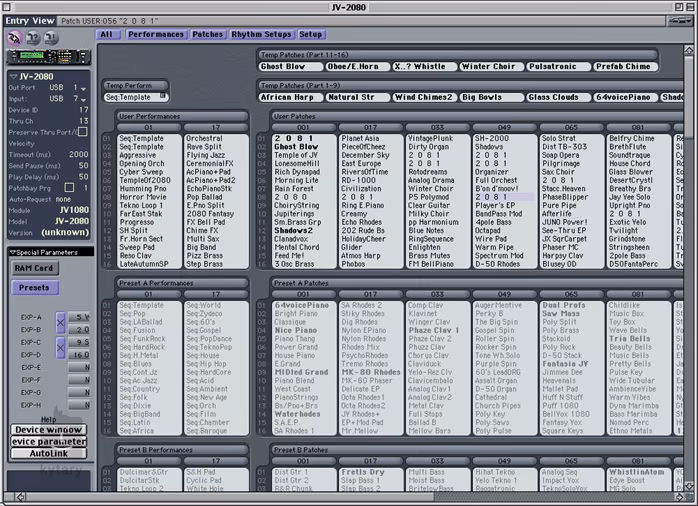The height and width of the screenshot is (506, 698).
Task: Select the Fantasia JV preset A patch
Action: (x=565, y=364)
